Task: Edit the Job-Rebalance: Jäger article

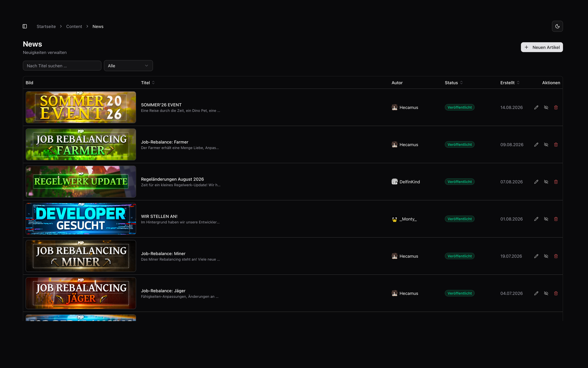Action: click(x=536, y=293)
